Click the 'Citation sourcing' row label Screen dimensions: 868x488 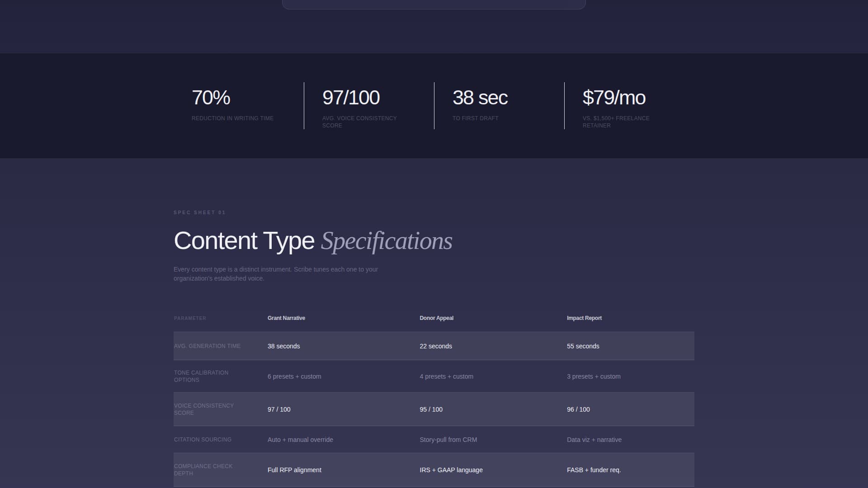click(x=203, y=440)
